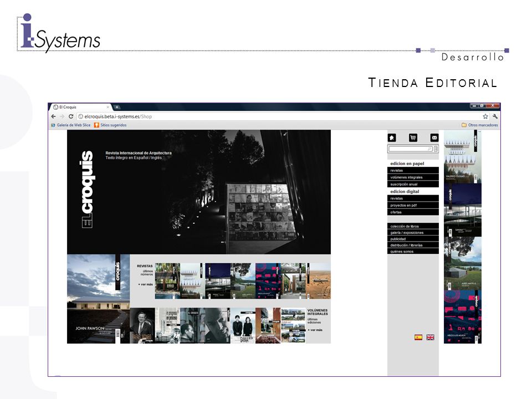Switch language with the UK flag
Viewport: 532px width, 399px height.
430,337
